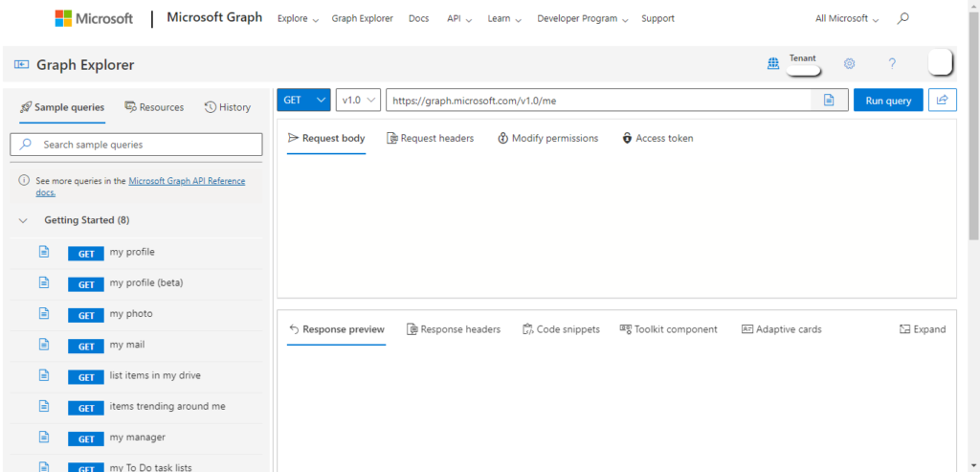The width and height of the screenshot is (980, 472).
Task: Expand the Learn menu
Action: [x=504, y=19]
